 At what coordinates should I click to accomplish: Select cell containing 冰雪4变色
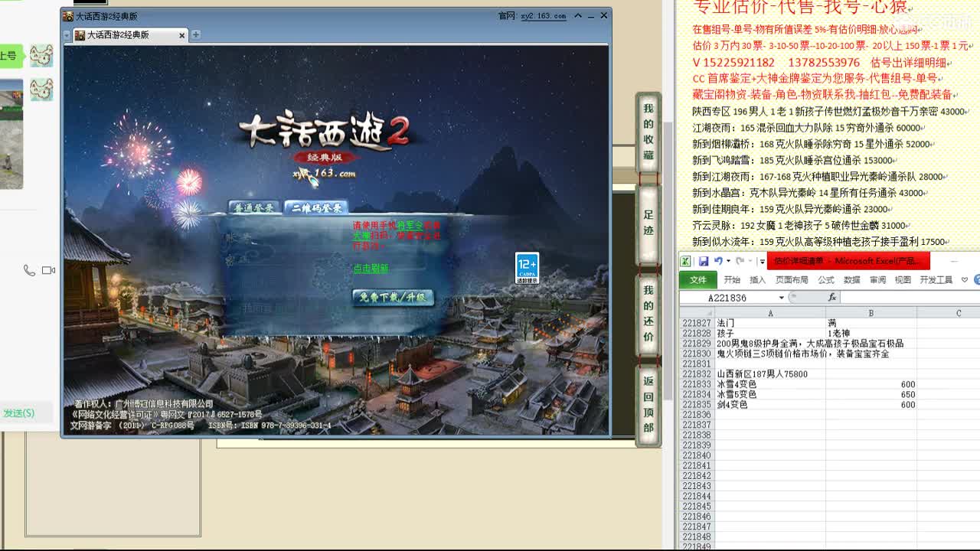[x=770, y=384]
